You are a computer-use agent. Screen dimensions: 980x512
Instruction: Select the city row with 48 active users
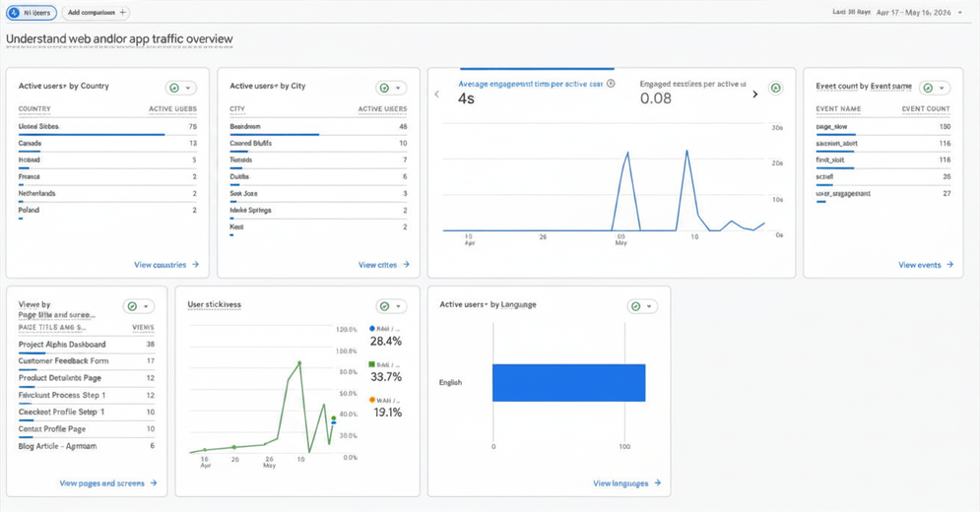click(318, 127)
